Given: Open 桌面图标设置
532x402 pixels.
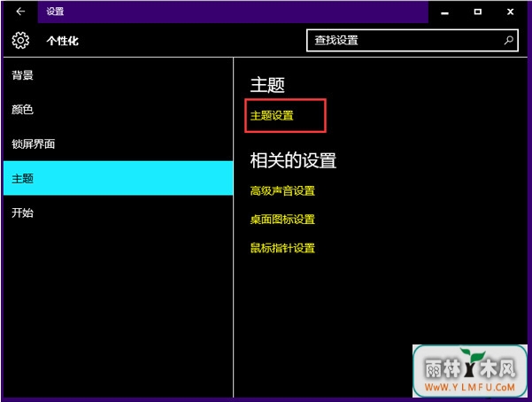Looking at the screenshot, I should 282,220.
